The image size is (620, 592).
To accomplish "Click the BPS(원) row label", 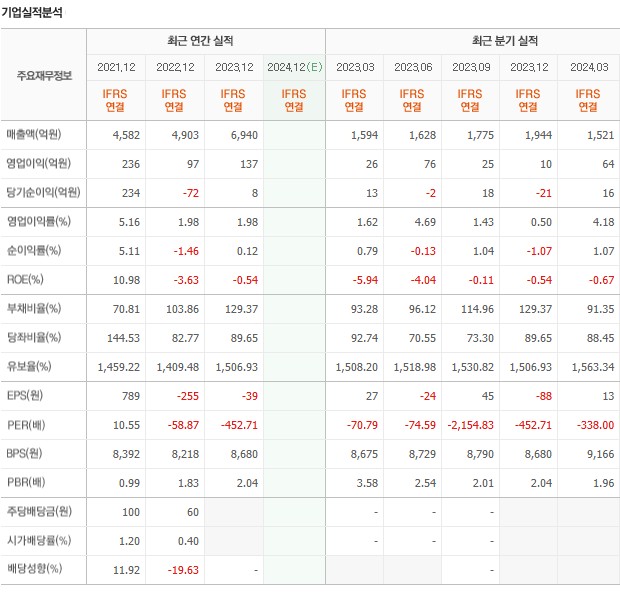I will click(25, 454).
